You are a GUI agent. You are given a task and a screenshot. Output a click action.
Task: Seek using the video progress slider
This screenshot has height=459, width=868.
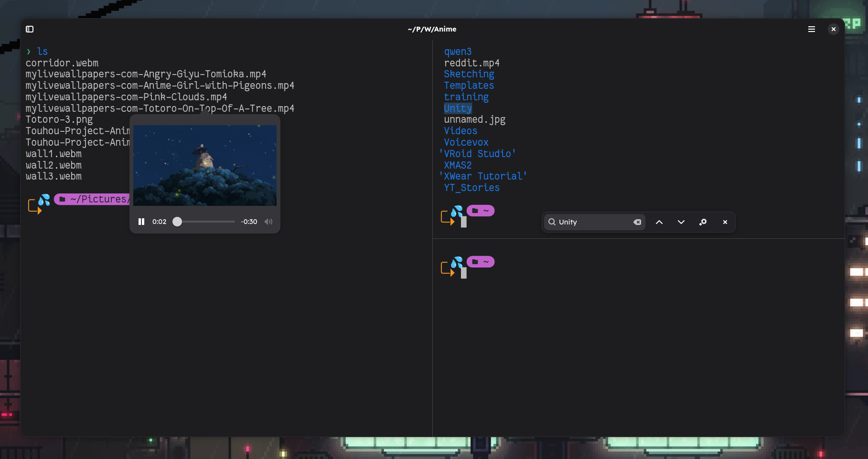[204, 222]
